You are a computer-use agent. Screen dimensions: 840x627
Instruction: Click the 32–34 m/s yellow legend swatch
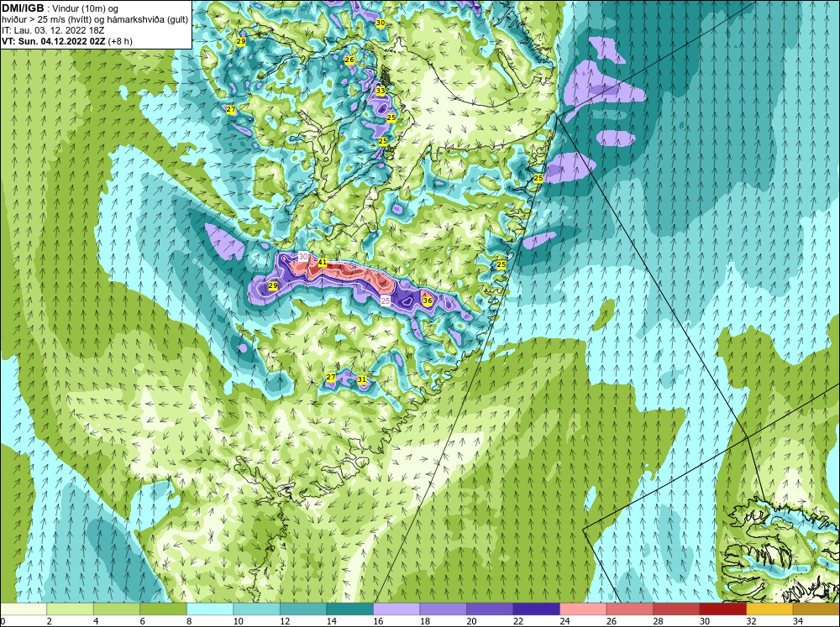[x=769, y=609]
